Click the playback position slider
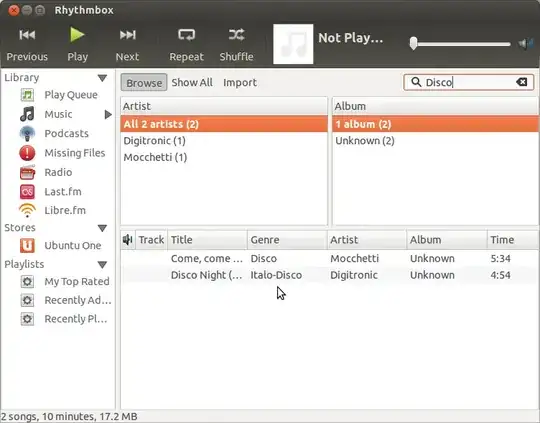 [x=460, y=44]
